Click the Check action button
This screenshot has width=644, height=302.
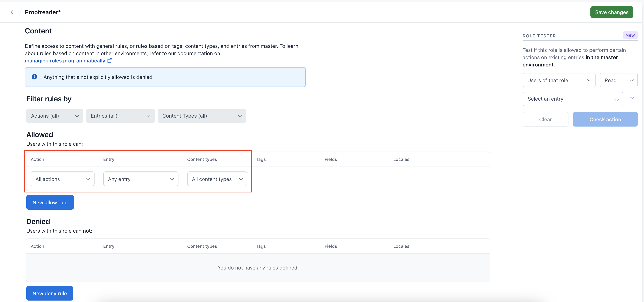(605, 119)
